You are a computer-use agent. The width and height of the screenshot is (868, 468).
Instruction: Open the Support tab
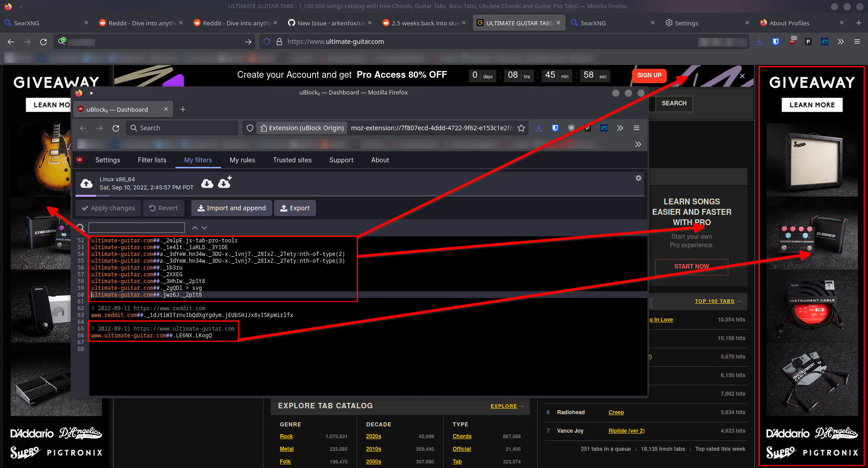tap(341, 160)
